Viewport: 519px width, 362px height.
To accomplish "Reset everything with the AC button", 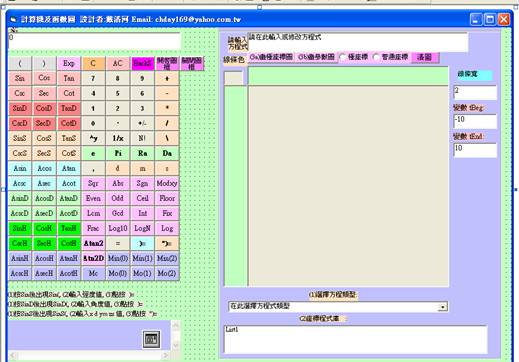I will [x=118, y=63].
